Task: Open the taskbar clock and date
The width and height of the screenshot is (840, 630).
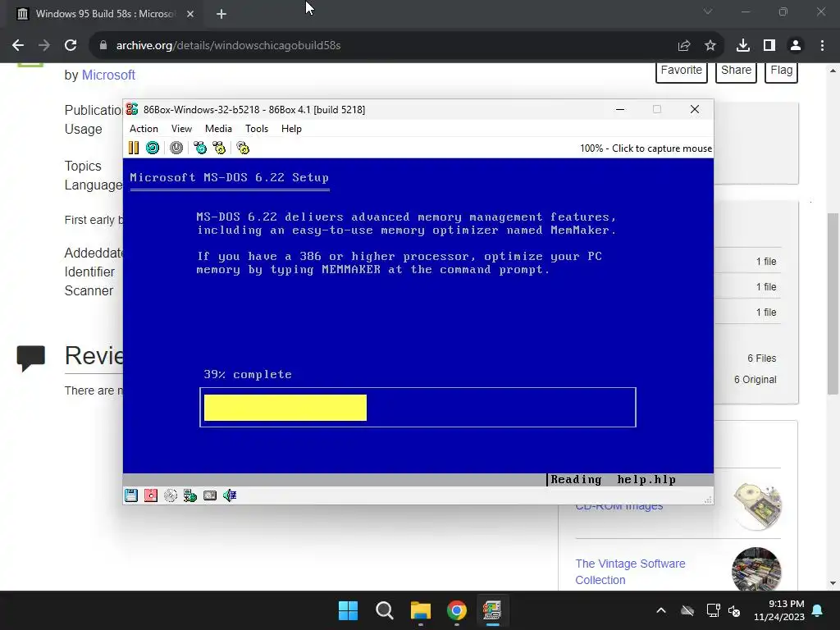Action: tap(779, 610)
